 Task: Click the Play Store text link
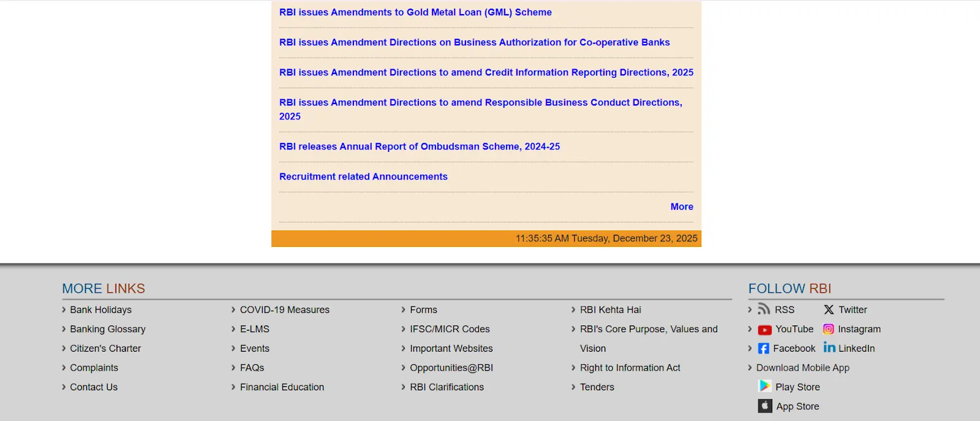pos(797,387)
